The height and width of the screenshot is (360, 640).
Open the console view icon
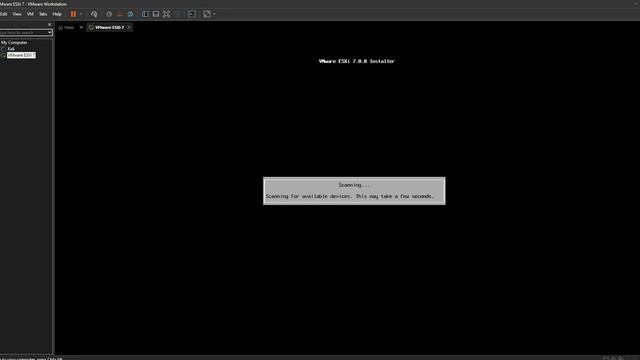coord(192,14)
